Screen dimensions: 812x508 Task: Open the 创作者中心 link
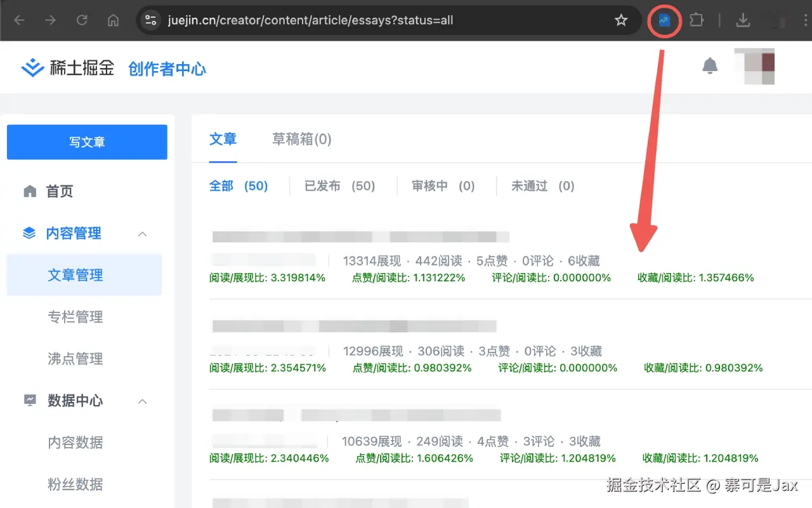pyautogui.click(x=167, y=68)
